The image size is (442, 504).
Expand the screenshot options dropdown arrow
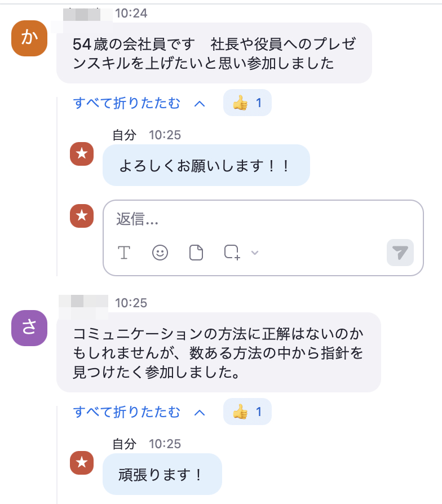tap(255, 253)
